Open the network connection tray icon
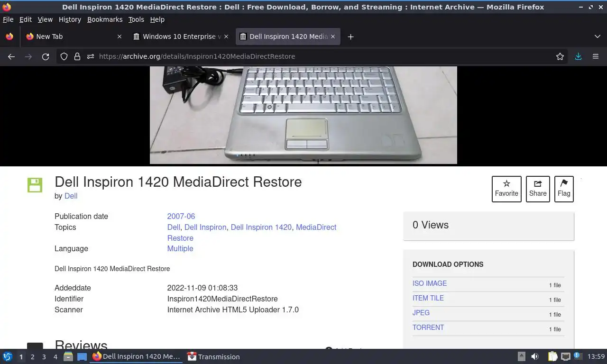The image size is (607, 364). pos(565,356)
